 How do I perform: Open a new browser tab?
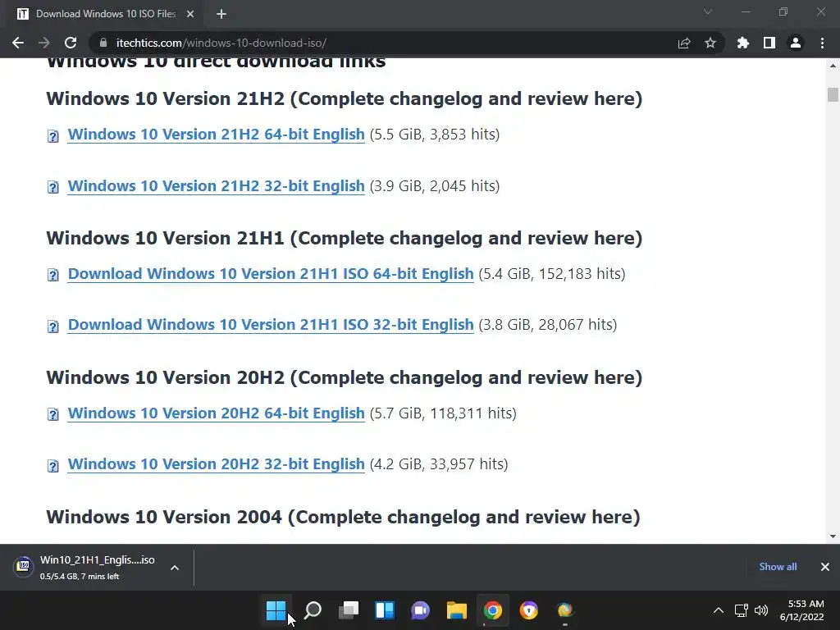point(221,14)
